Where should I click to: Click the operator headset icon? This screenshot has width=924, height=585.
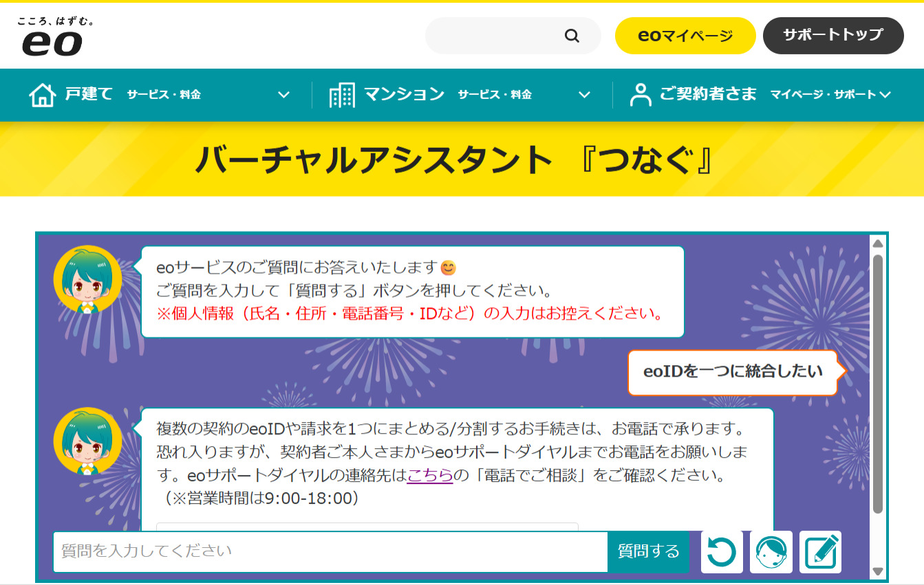coord(771,552)
